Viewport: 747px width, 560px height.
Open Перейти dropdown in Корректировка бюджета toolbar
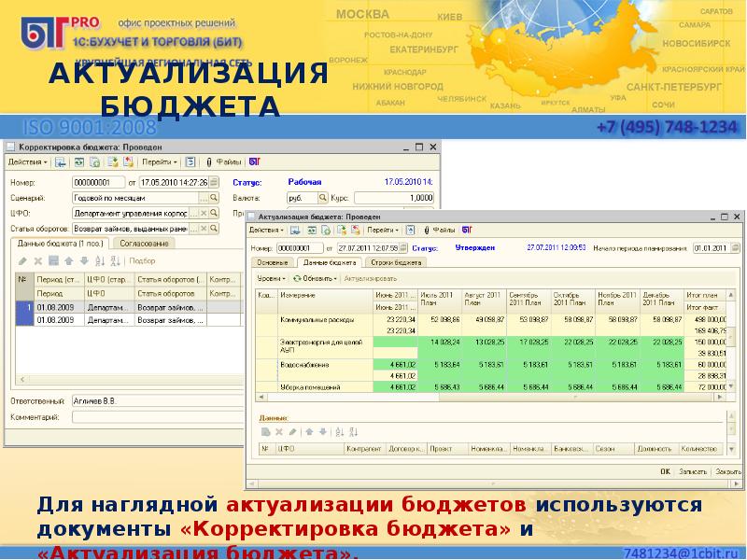click(161, 161)
